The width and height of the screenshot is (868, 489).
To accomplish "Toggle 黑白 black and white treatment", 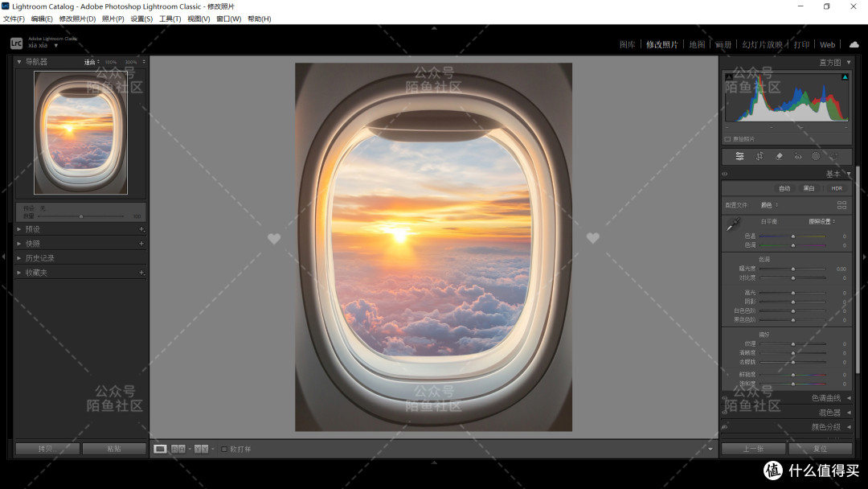I will [x=809, y=188].
